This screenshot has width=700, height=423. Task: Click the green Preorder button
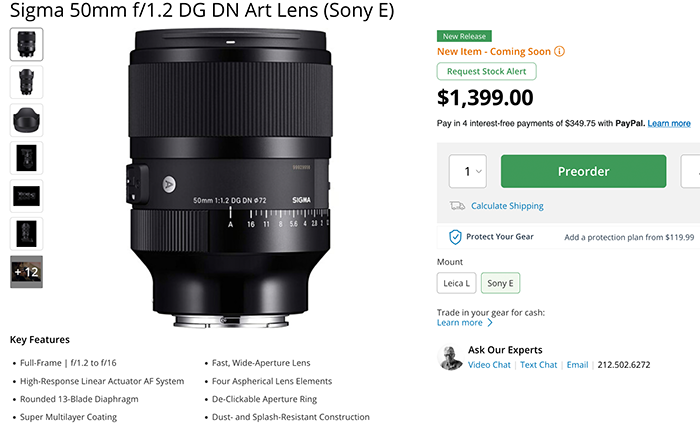tap(583, 171)
